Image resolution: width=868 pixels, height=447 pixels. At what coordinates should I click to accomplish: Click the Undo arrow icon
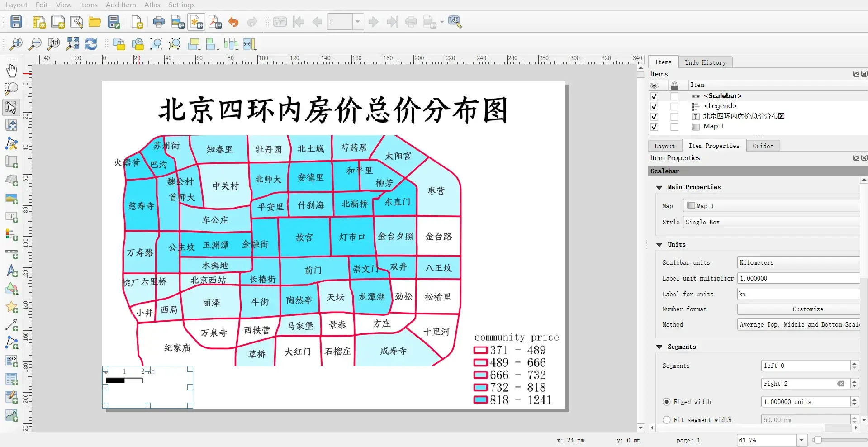(x=233, y=22)
